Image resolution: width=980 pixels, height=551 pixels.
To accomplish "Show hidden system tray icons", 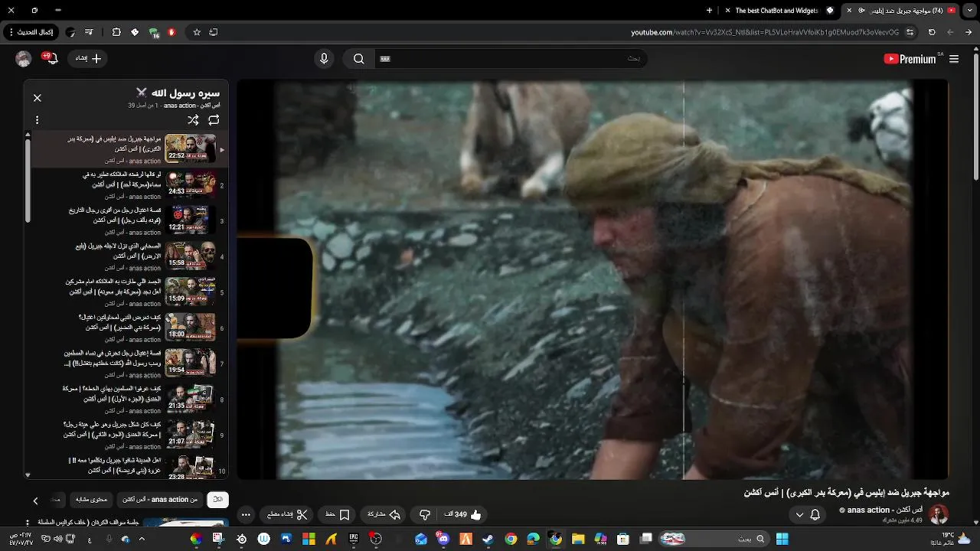I will [x=142, y=539].
